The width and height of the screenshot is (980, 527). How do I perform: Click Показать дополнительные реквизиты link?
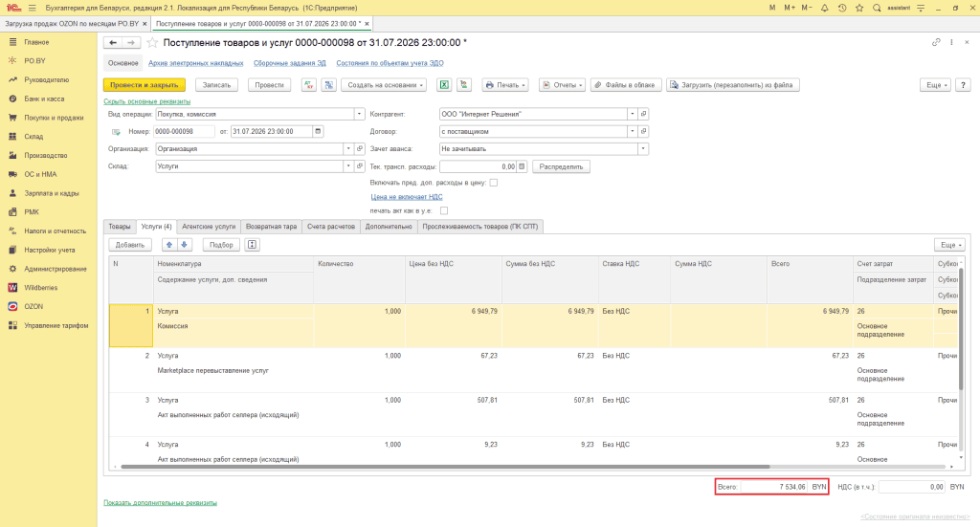(x=161, y=503)
